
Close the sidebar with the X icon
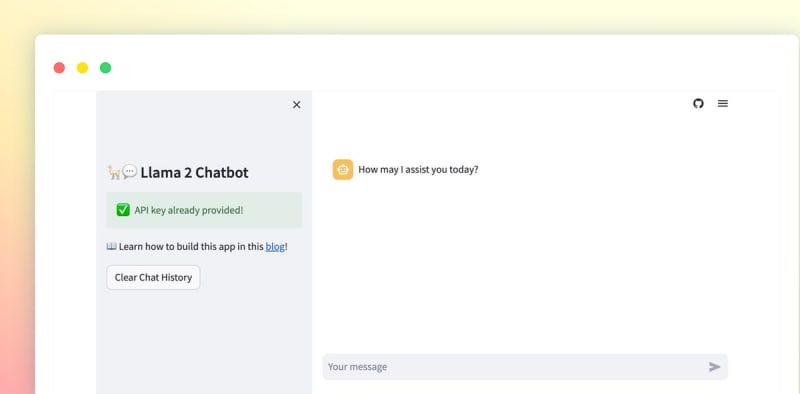[x=296, y=105]
